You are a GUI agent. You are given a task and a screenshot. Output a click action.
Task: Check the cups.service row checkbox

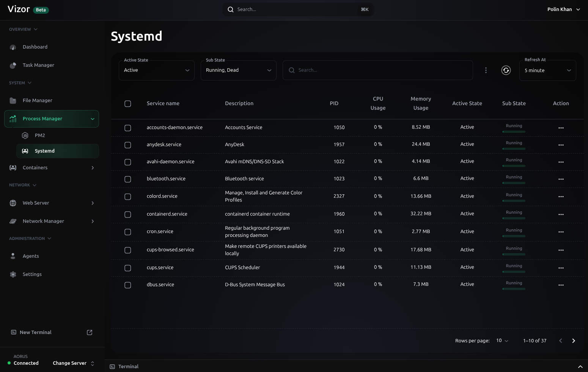128,268
